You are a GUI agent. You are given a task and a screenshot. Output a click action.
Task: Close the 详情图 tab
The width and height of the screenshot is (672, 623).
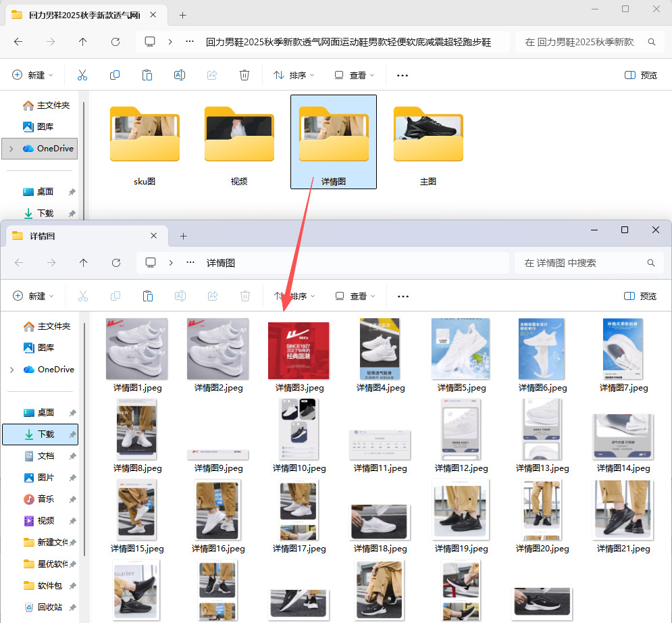click(x=154, y=236)
